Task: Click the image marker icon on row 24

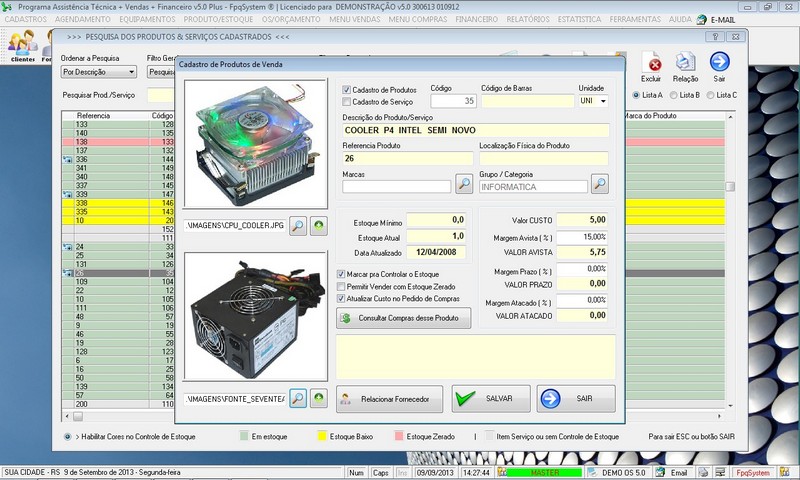Action: coord(68,247)
